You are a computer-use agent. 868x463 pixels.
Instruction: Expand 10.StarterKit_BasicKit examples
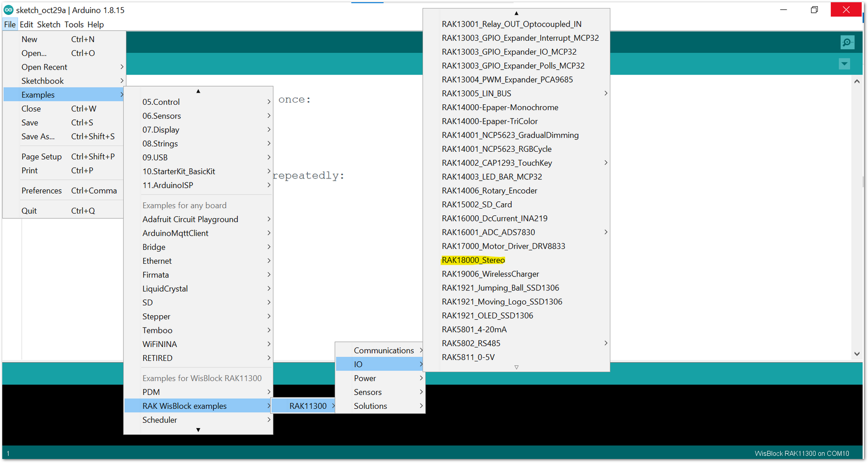click(x=198, y=172)
